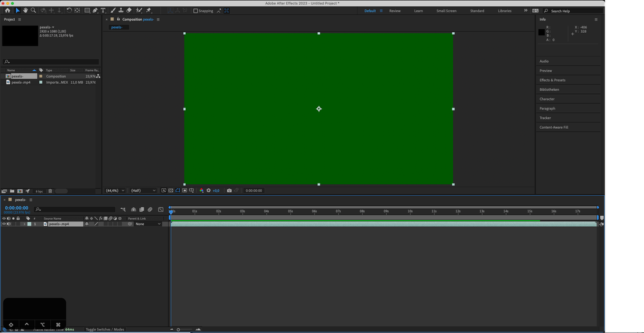Image resolution: width=644 pixels, height=333 pixels.
Task: Create a new folder in Project panel
Action: [x=12, y=191]
